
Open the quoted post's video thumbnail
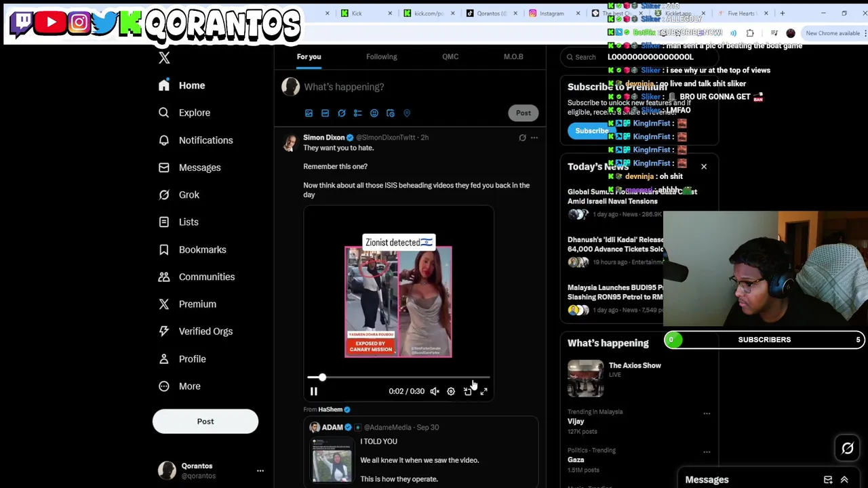point(332,460)
